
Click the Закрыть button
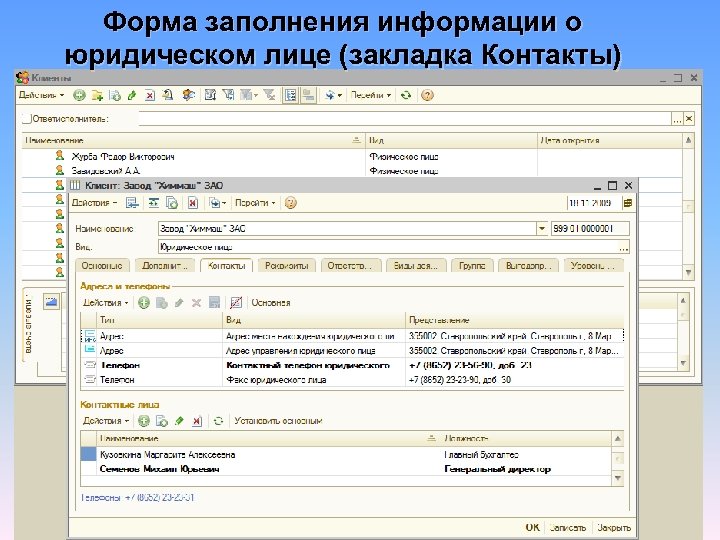pos(614,528)
